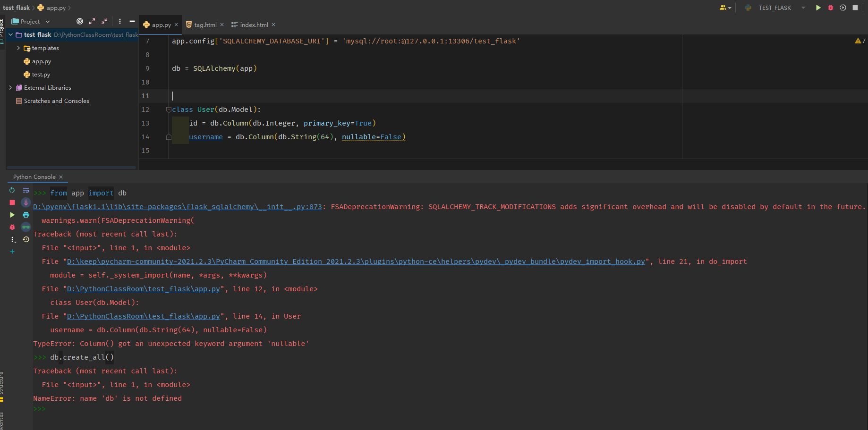Click the TypeError message line

click(171, 344)
